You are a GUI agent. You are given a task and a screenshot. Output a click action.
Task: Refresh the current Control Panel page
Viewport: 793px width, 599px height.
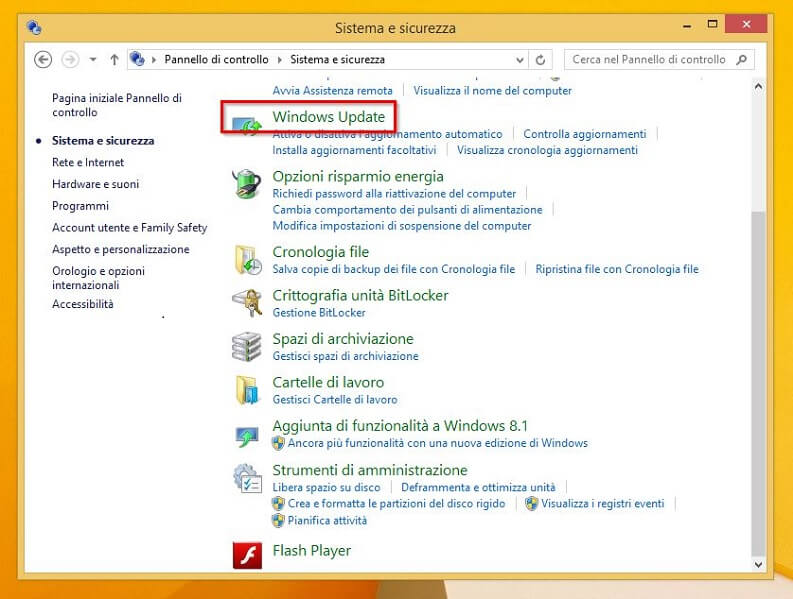pyautogui.click(x=541, y=60)
